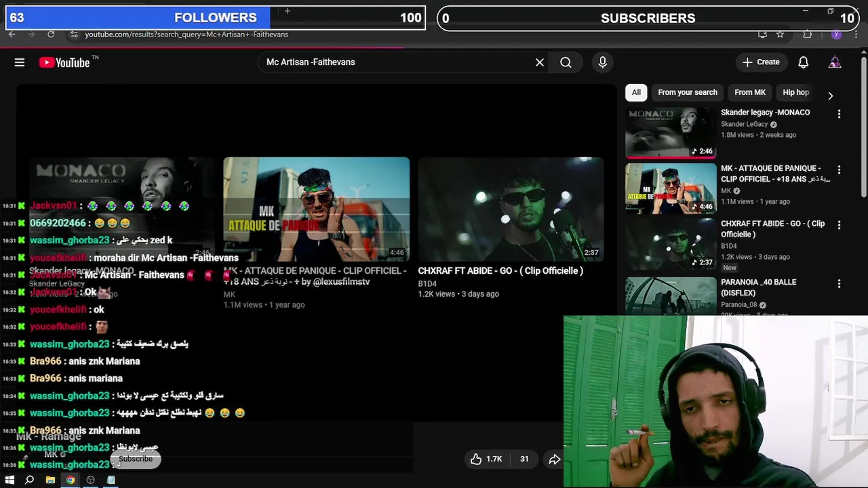Click chat username 0669202466

point(58,223)
